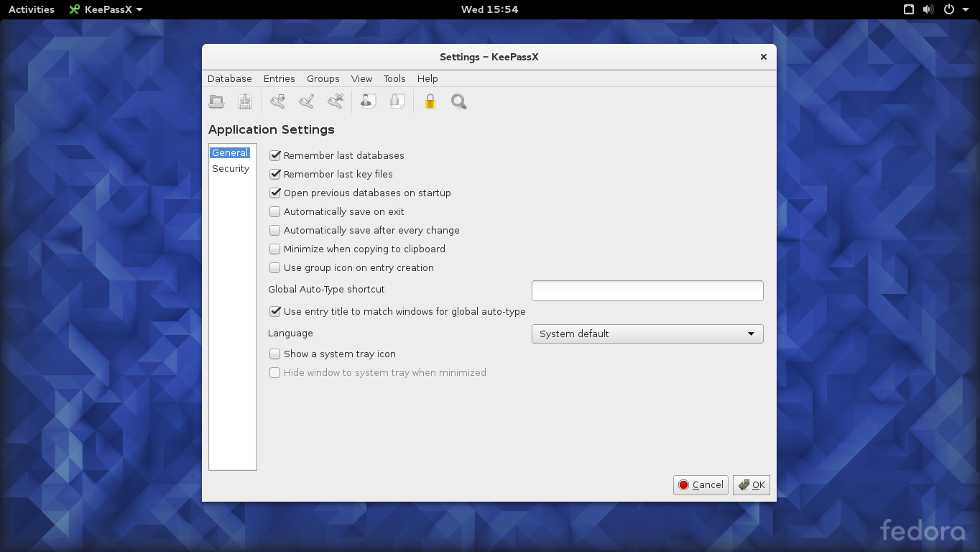Open the sound volume icon in top bar
Screen dimensions: 980x552
928,9
